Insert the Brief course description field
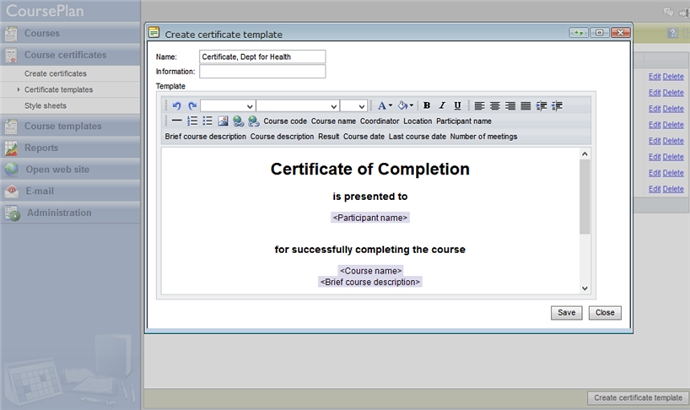Screen dimensions: 690x410 point(206,136)
